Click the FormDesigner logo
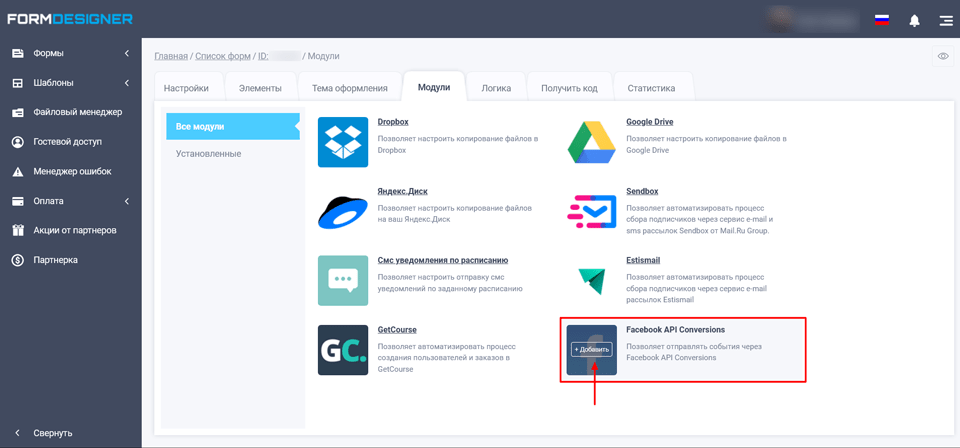 [x=70, y=19]
